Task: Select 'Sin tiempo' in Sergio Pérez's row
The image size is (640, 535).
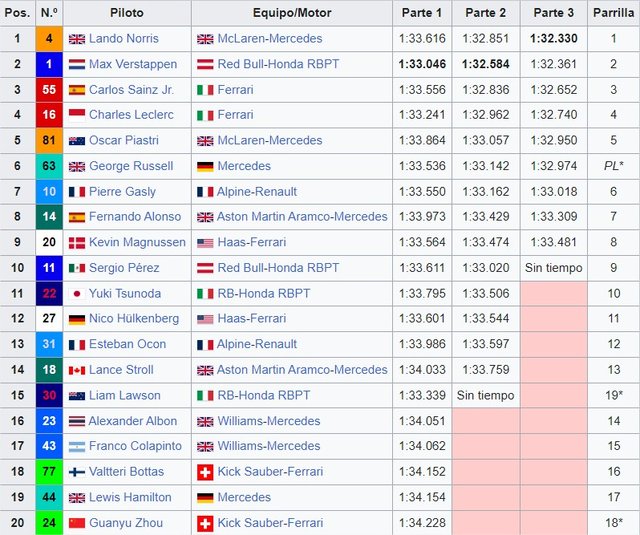Action: [x=554, y=268]
